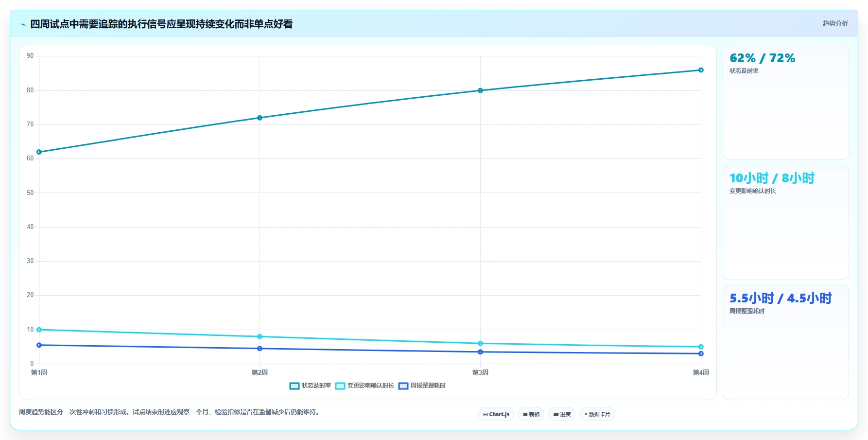Click the 变更影响确认时长 label inside the stat card
Screen dimensions: 868x440
(x=753, y=191)
